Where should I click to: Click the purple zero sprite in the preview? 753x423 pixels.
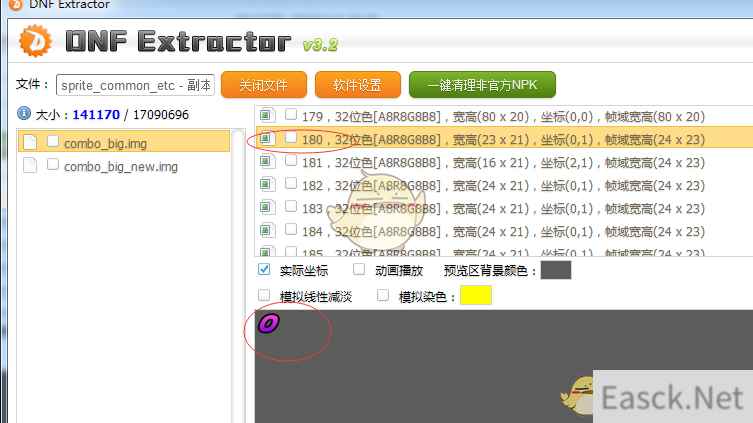(269, 324)
